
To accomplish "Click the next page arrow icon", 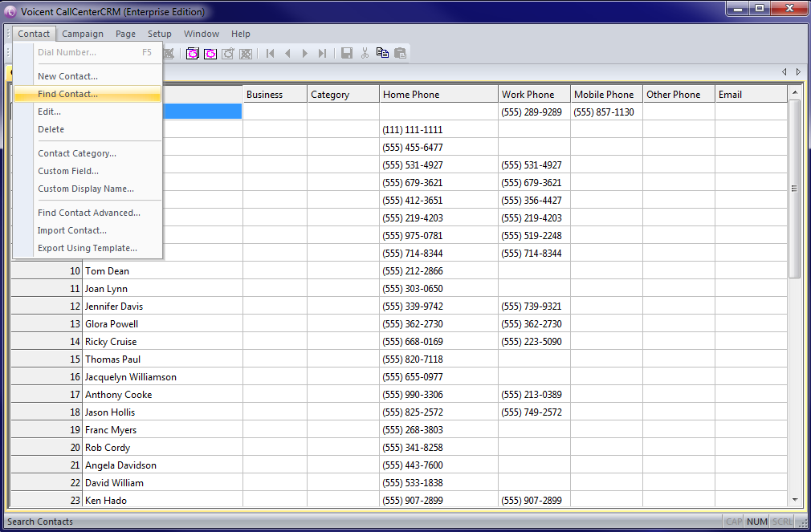I will [305, 53].
